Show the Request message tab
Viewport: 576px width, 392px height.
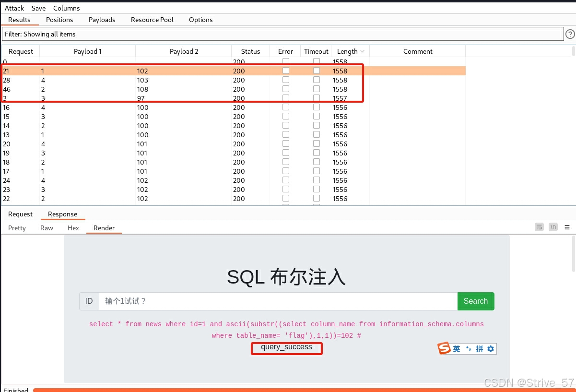[20, 214]
